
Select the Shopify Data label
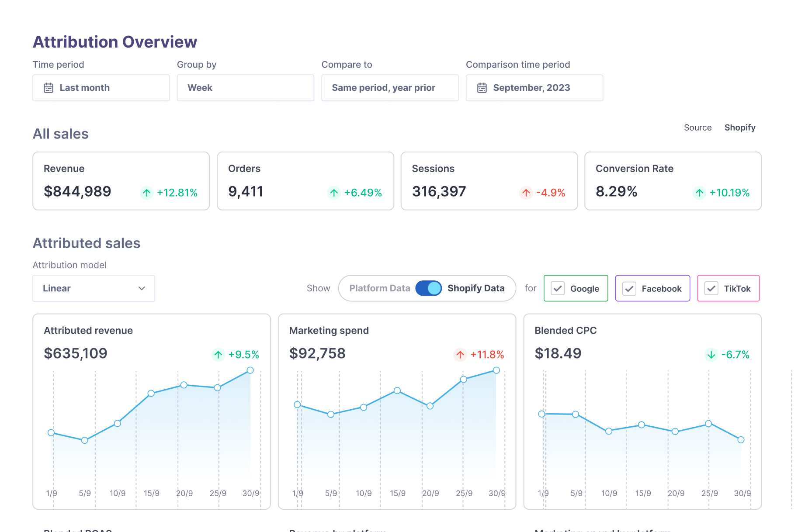476,288
